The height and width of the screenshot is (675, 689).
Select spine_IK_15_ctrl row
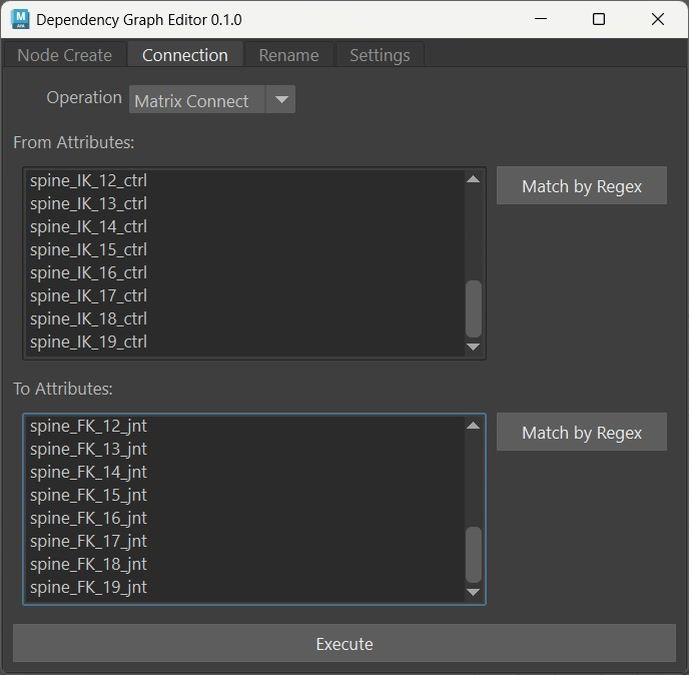tap(245, 250)
